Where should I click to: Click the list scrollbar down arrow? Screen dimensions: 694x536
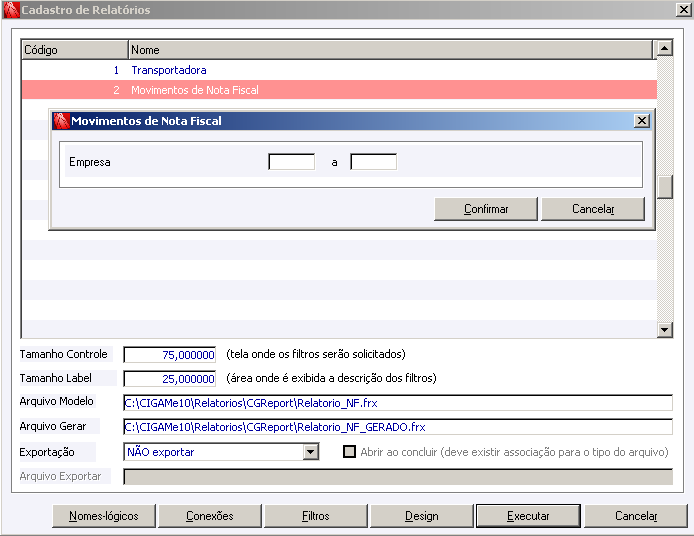pos(664,329)
